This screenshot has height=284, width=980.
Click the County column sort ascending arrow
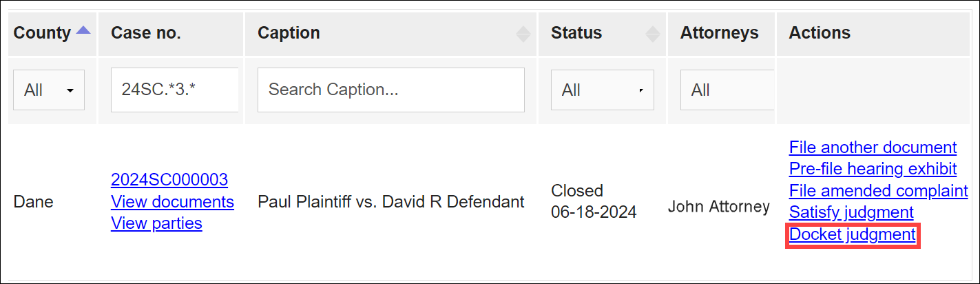click(83, 30)
